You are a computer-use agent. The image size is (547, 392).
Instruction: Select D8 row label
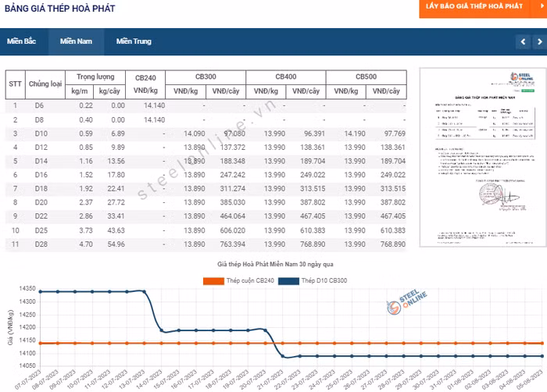click(x=39, y=120)
